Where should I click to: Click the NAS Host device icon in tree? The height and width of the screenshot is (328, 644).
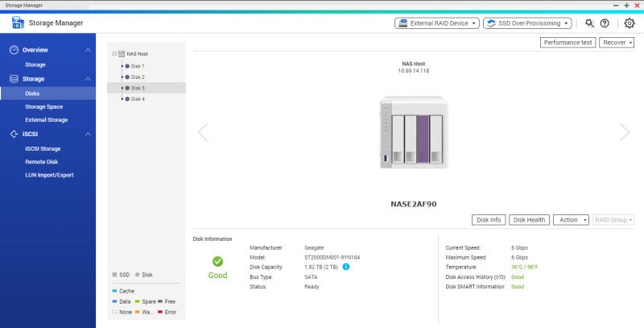[x=122, y=54]
